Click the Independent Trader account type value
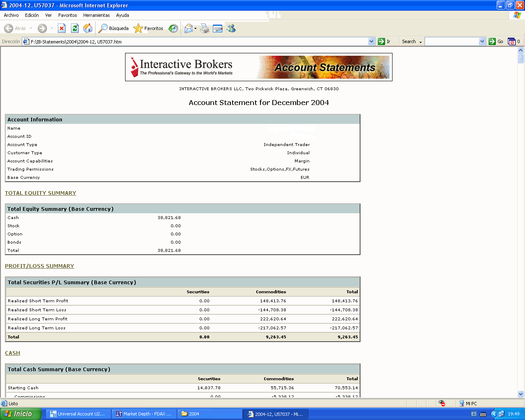Screen dimensions: 525x420 click(287, 144)
